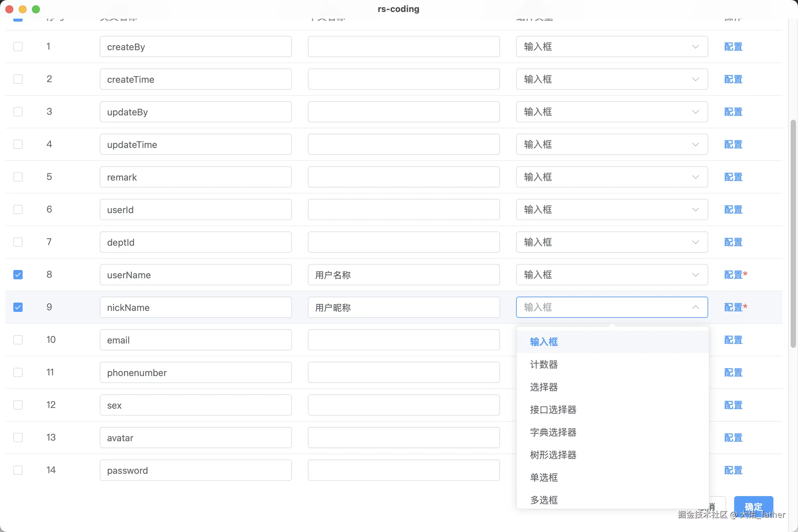Screen dimensions: 798x532
Task: Open component type dropdown for updateTime
Action: tap(611, 144)
